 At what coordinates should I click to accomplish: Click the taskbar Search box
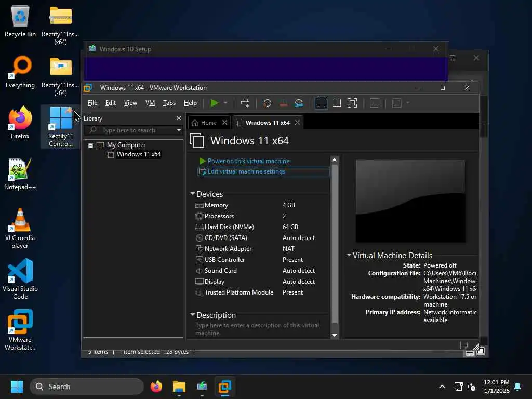pyautogui.click(x=87, y=387)
